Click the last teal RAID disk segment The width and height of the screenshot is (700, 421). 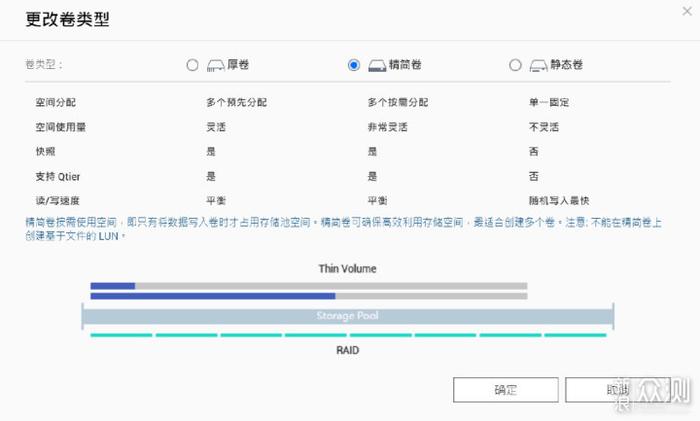(x=575, y=335)
